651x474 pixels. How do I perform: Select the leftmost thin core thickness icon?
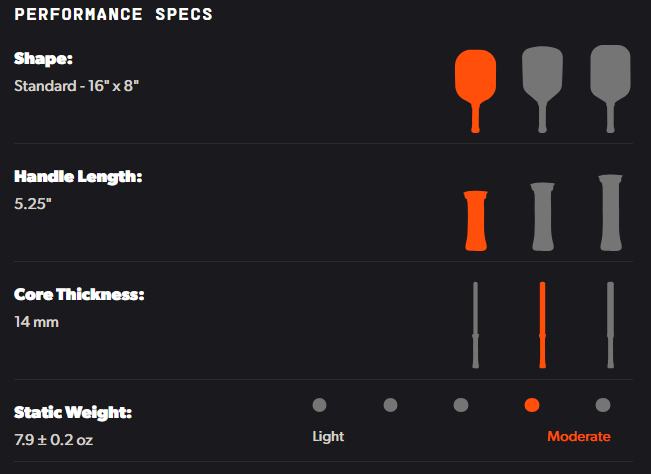click(475, 325)
